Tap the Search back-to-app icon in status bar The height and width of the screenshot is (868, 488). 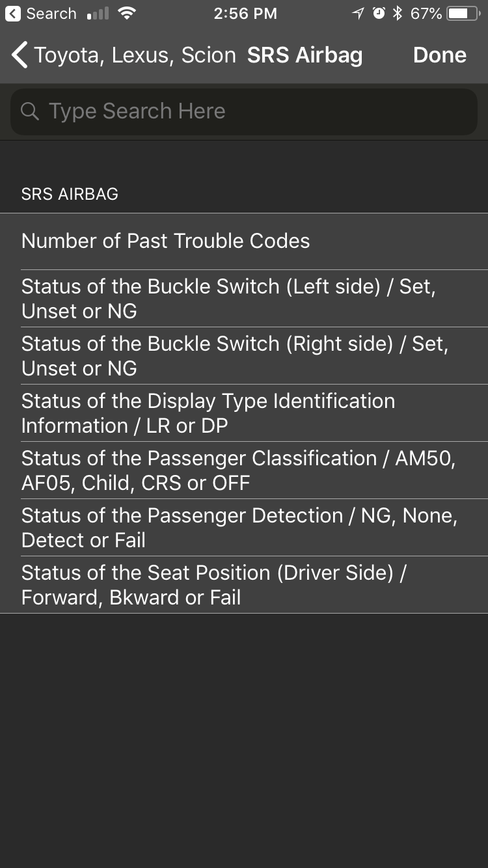tap(13, 14)
